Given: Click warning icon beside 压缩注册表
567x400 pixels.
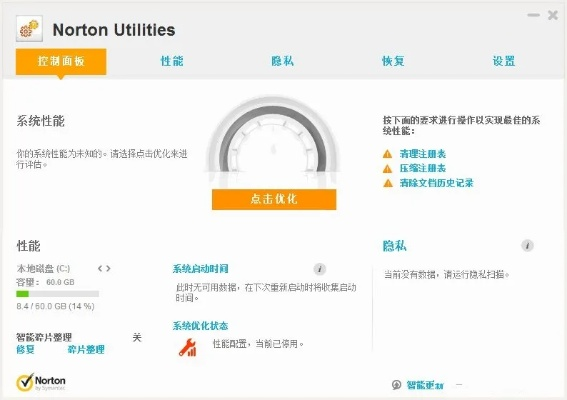Looking at the screenshot, I should 387,169.
